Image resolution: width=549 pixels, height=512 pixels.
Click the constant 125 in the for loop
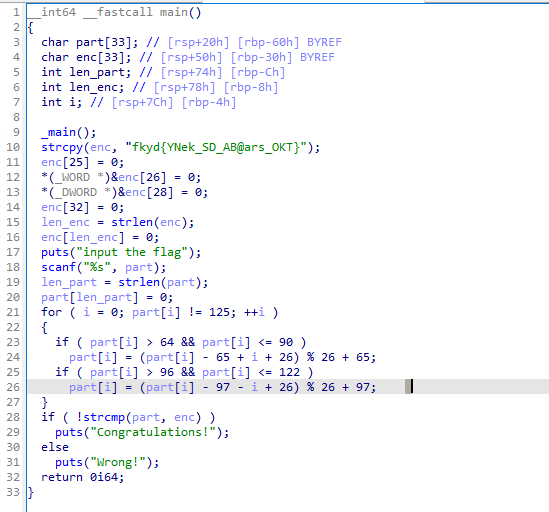[219, 312]
